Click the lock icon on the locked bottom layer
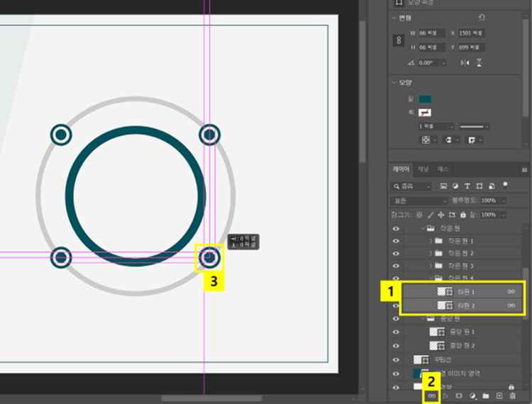 511,387
